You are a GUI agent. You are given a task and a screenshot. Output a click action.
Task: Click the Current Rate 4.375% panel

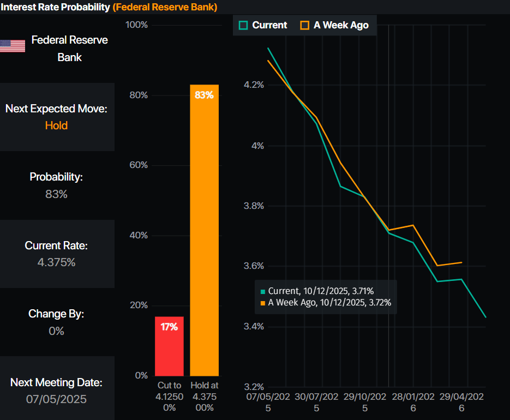point(56,254)
